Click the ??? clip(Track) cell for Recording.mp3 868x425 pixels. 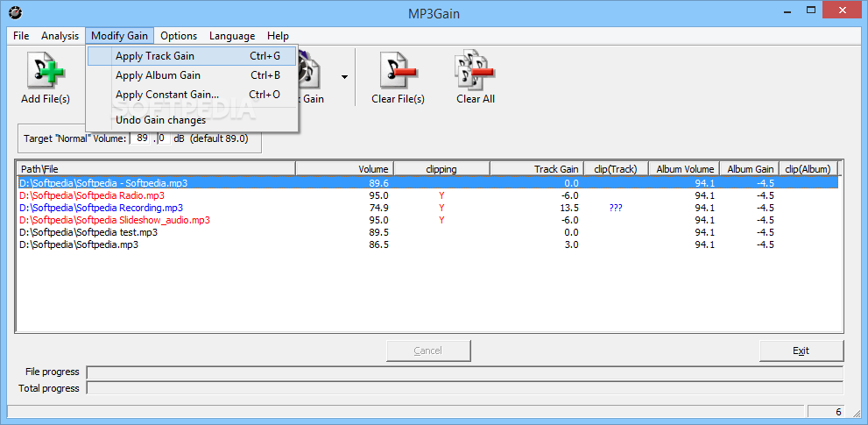[x=616, y=208]
